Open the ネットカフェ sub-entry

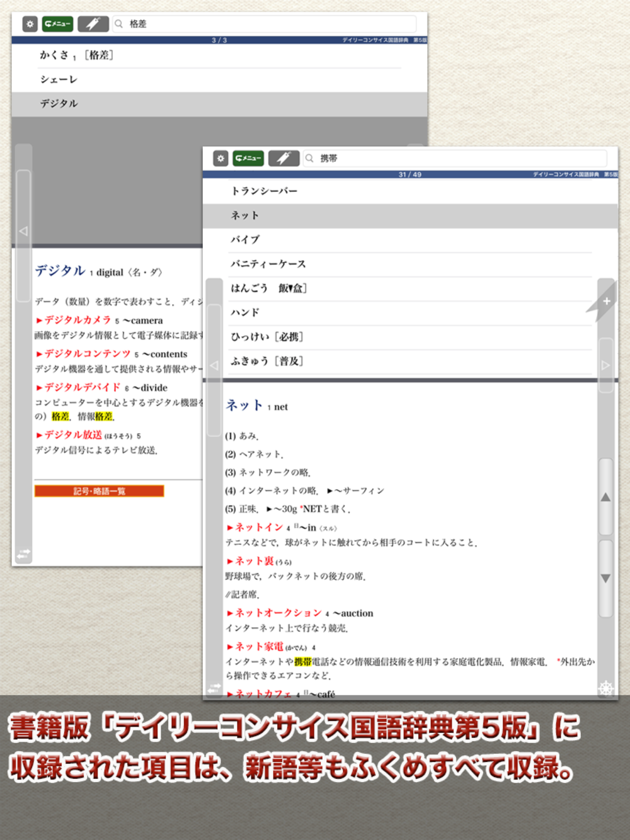click(260, 693)
